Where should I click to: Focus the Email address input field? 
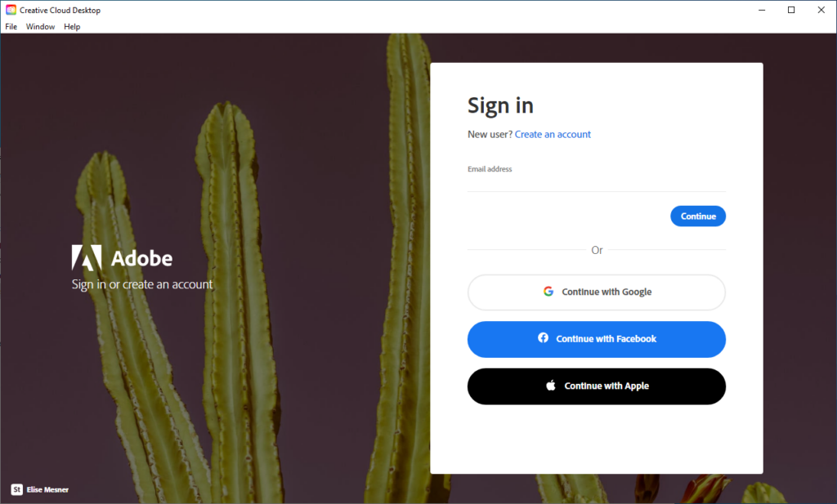click(x=596, y=182)
